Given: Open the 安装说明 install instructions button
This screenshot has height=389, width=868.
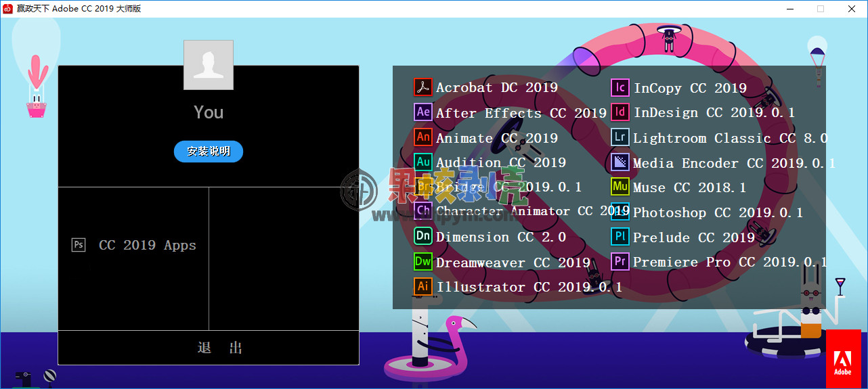Looking at the screenshot, I should click(x=209, y=152).
